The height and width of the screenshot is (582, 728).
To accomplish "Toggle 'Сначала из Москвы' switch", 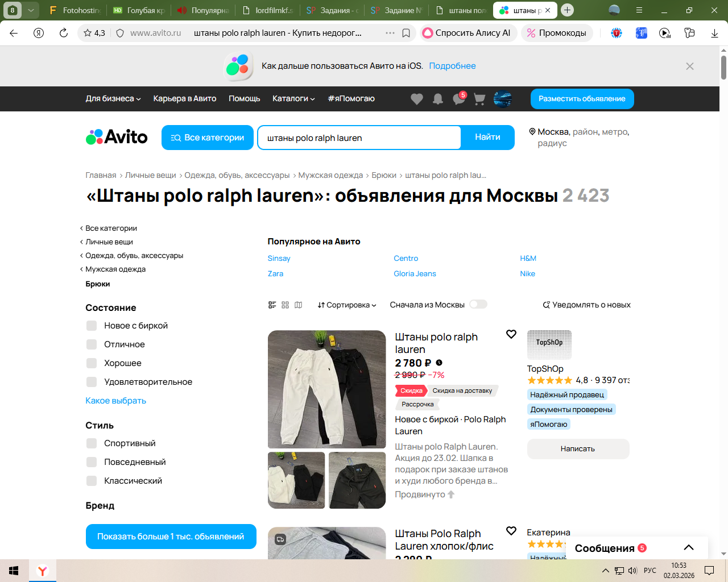I will click(478, 304).
